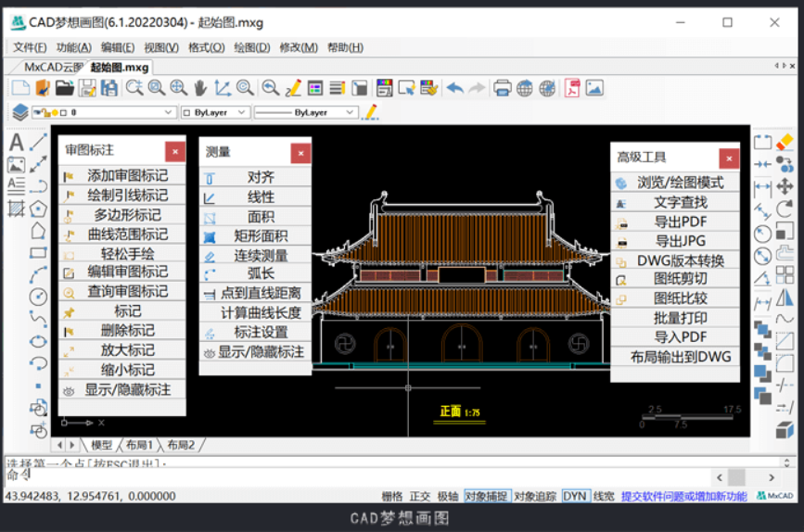Select the multiline text tool icon
The width and height of the screenshot is (804, 532).
point(17,186)
